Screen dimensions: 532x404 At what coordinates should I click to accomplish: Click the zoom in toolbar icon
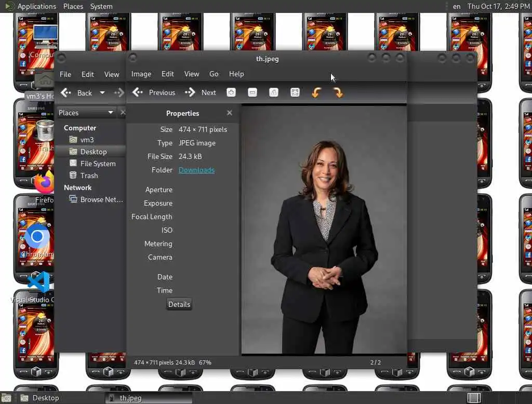click(231, 92)
